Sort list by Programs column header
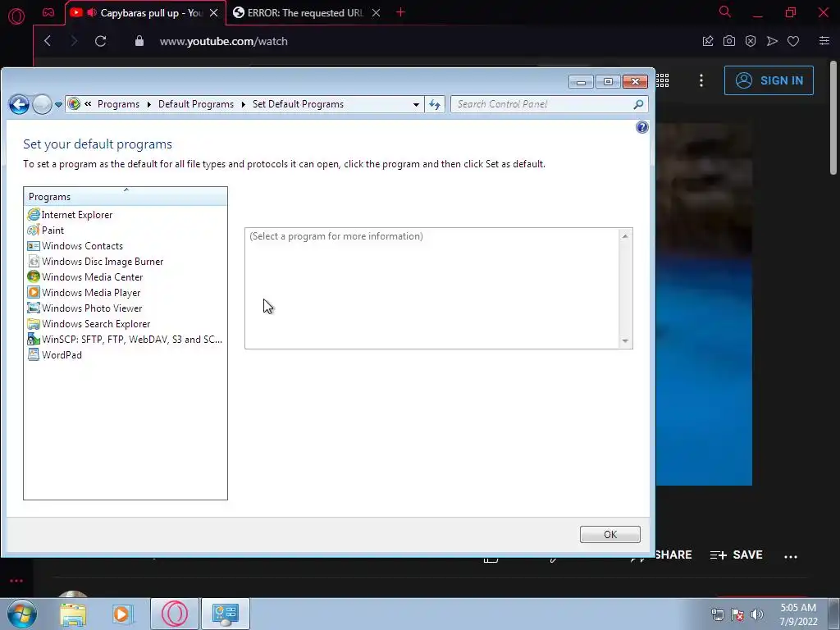This screenshot has height=630, width=840. 126,197
